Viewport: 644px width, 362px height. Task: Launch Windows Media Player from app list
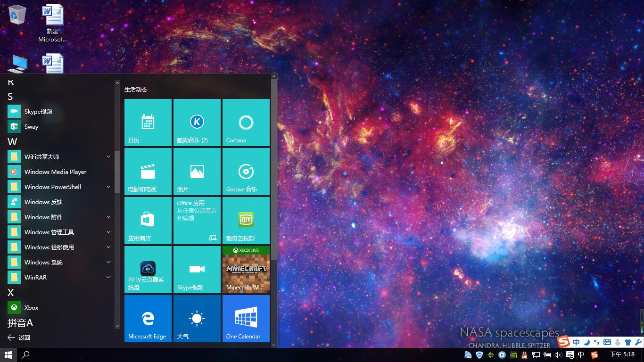coord(60,172)
